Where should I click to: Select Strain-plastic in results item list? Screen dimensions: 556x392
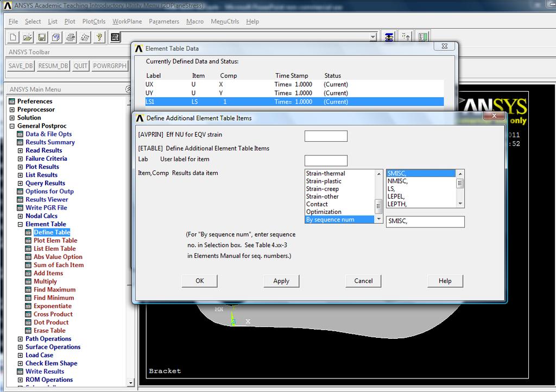pos(339,181)
